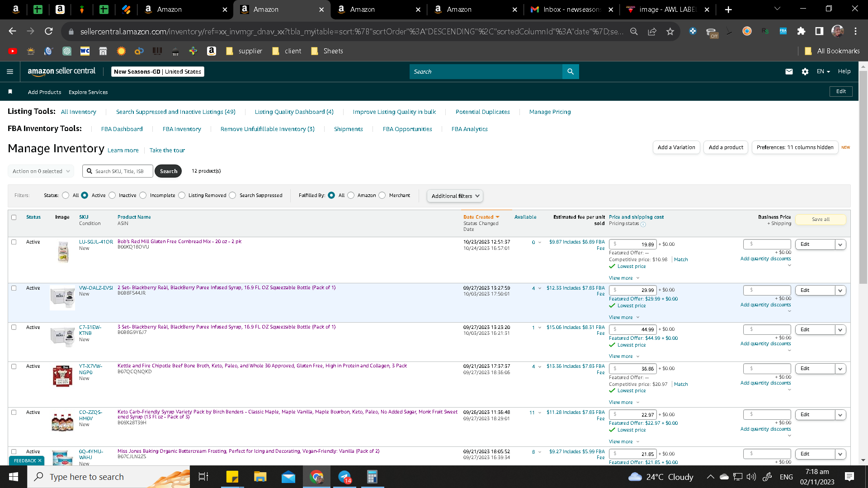Image resolution: width=868 pixels, height=488 pixels.
Task: Check the Bob's Red Mill Cornbread row checkbox
Action: (x=14, y=242)
